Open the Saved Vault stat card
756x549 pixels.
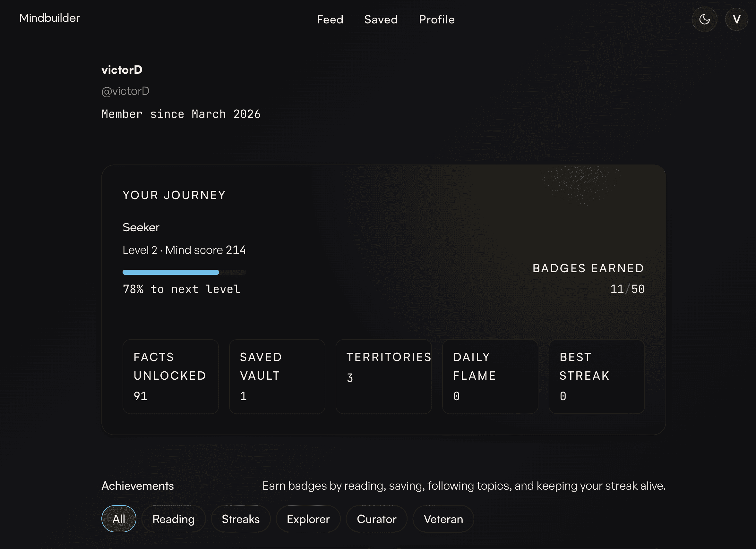pos(277,376)
